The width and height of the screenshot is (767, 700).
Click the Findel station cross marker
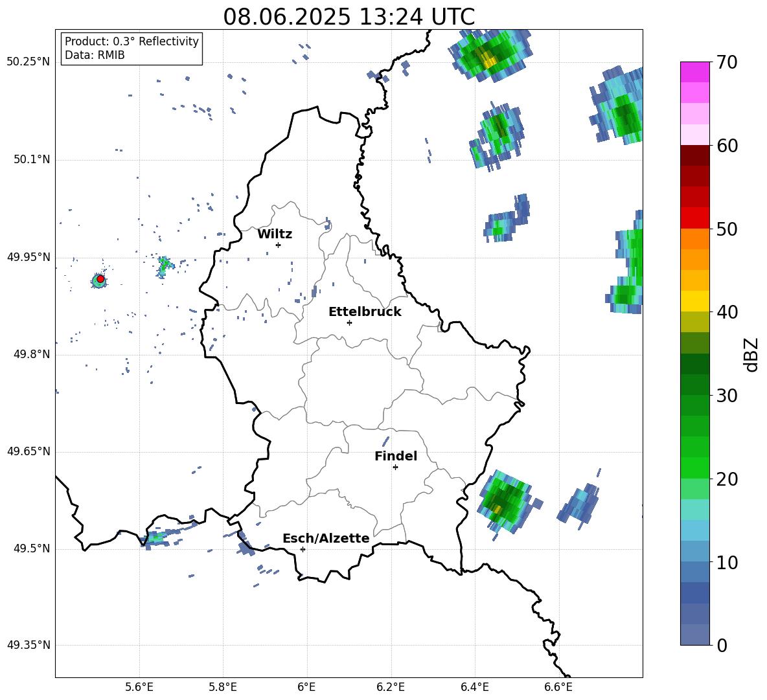[x=395, y=468]
